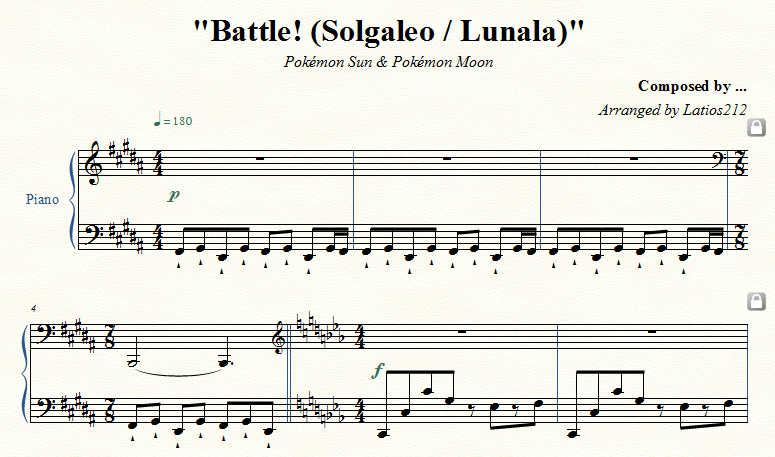The height and width of the screenshot is (457, 775).
Task: Select the 7/8 time signature on second system
Action: pyautogui.click(x=108, y=337)
